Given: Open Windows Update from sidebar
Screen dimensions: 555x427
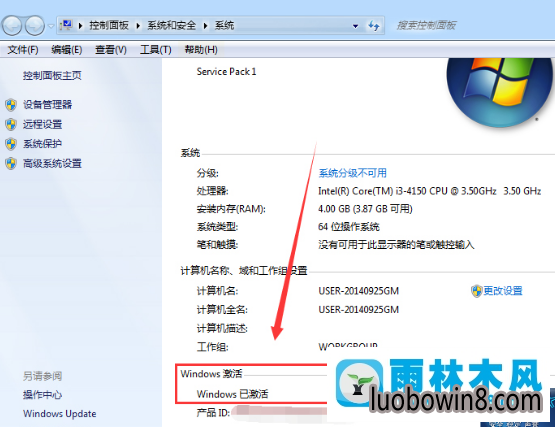Looking at the screenshot, I should coord(59,414).
